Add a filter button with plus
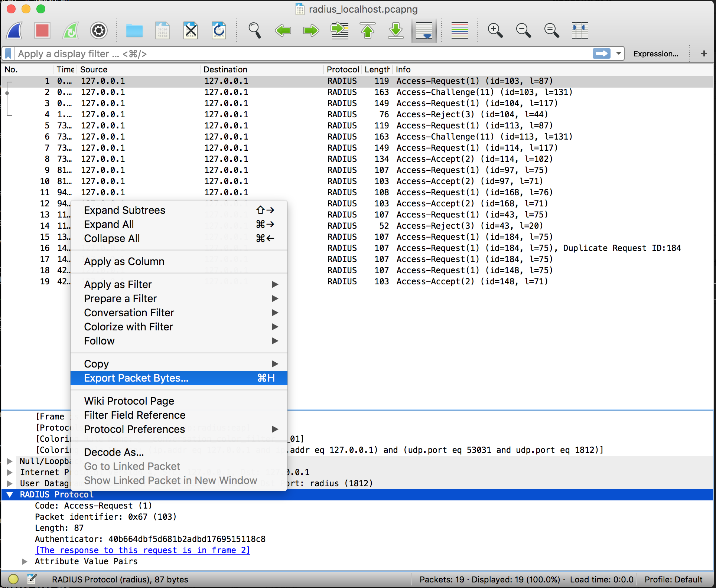Image resolution: width=716 pixels, height=588 pixels. click(x=704, y=54)
